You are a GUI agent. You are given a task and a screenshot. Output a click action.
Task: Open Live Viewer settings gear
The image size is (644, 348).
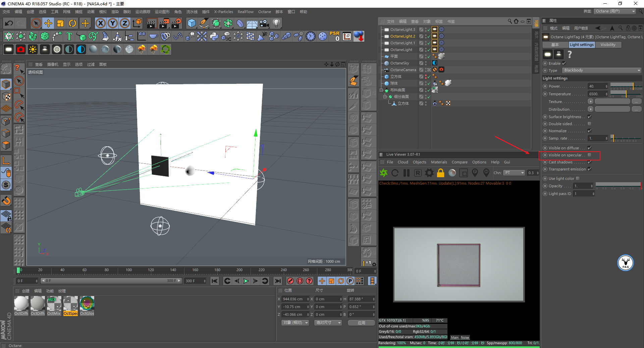429,173
